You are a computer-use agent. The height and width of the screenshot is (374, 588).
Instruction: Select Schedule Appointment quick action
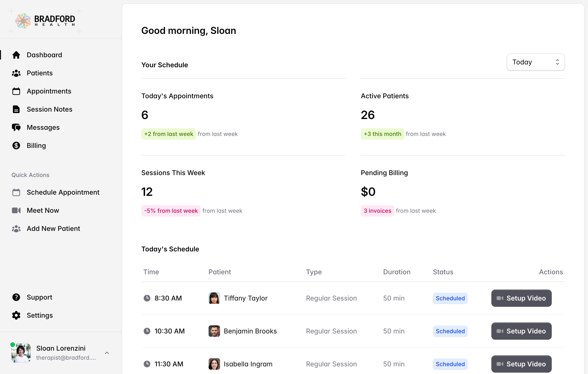[63, 192]
